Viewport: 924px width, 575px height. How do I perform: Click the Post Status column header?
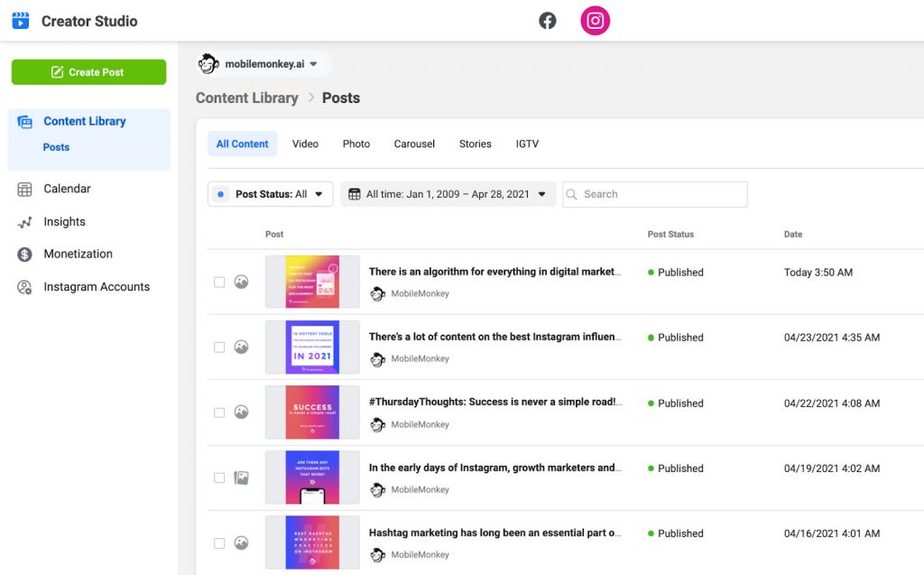click(x=670, y=234)
